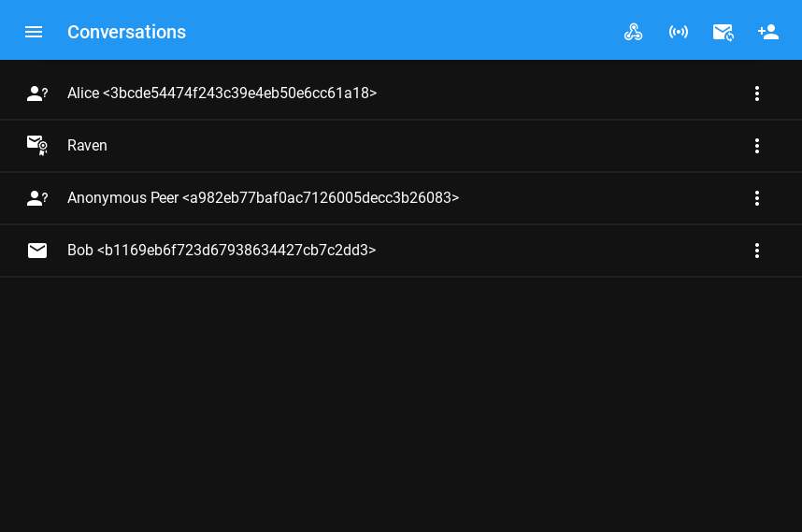Open the hamburger navigation menu
The width and height of the screenshot is (802, 532).
(34, 32)
